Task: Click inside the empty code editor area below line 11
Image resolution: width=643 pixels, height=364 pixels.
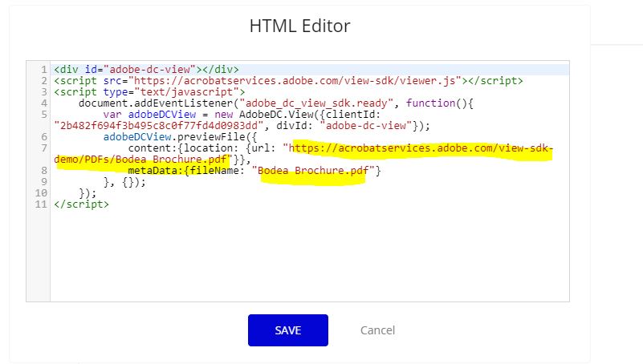Action: 310,254
